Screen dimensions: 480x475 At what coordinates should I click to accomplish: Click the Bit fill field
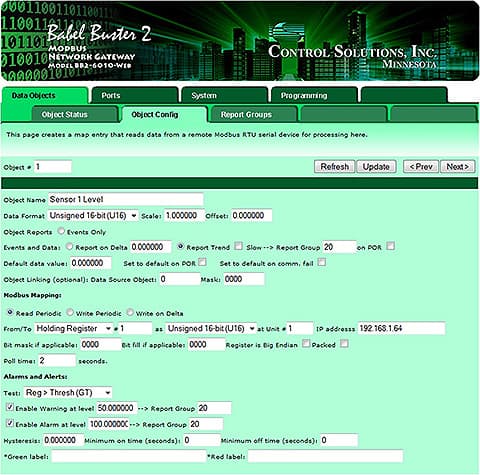click(x=207, y=344)
